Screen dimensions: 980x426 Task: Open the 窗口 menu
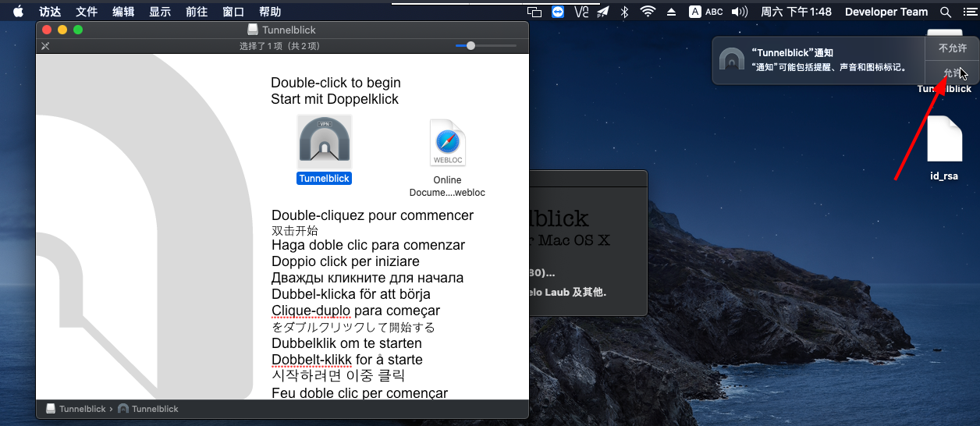(233, 12)
